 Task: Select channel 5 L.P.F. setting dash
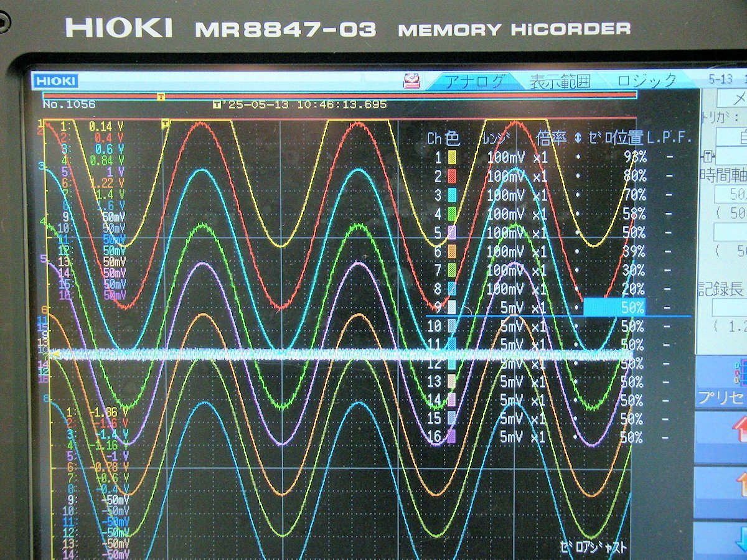[x=670, y=233]
